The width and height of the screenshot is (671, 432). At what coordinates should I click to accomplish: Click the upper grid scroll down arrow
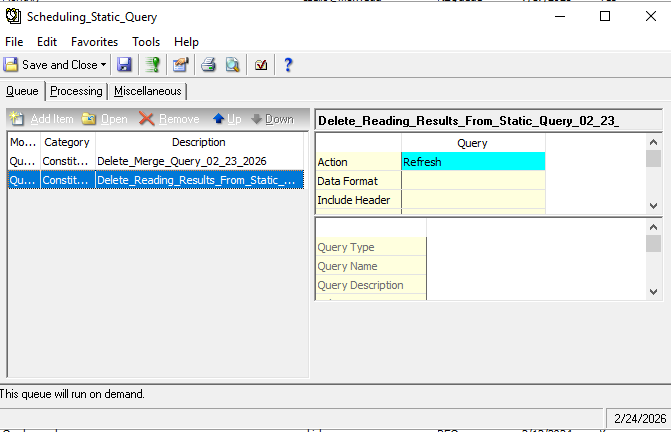(653, 206)
